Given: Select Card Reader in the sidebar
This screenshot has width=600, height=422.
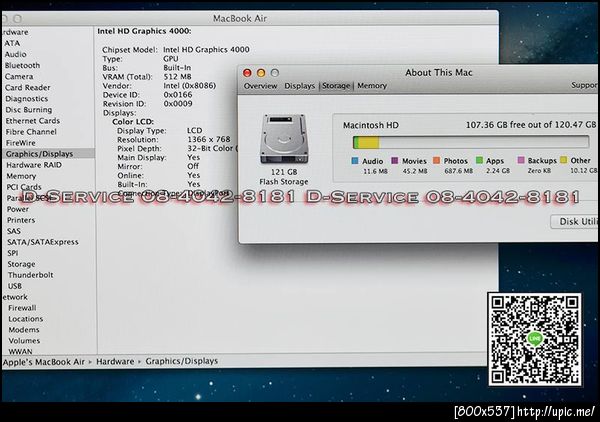Looking at the screenshot, I should click(x=28, y=88).
